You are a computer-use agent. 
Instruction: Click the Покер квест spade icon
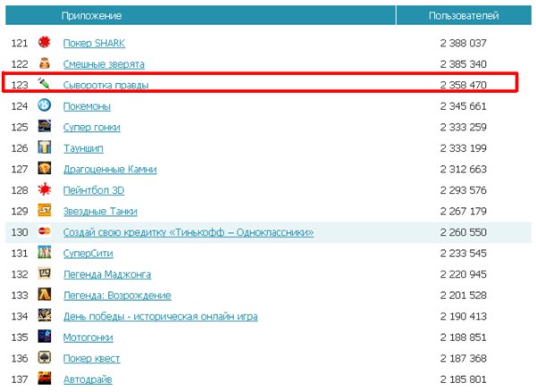click(45, 358)
